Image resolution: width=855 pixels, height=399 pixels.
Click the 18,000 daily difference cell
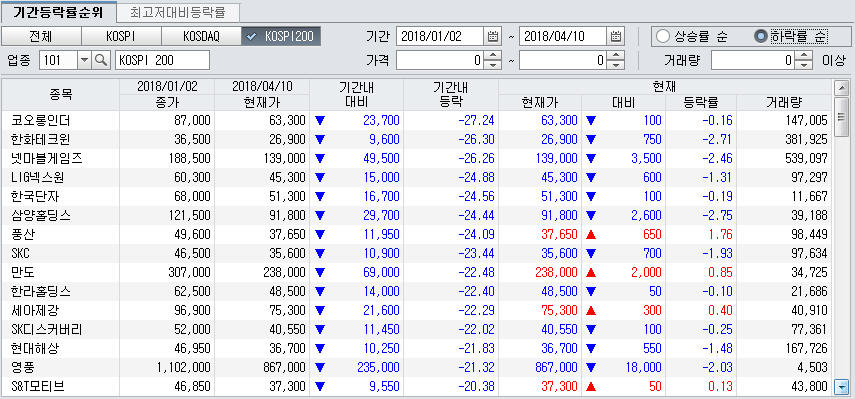(x=643, y=367)
